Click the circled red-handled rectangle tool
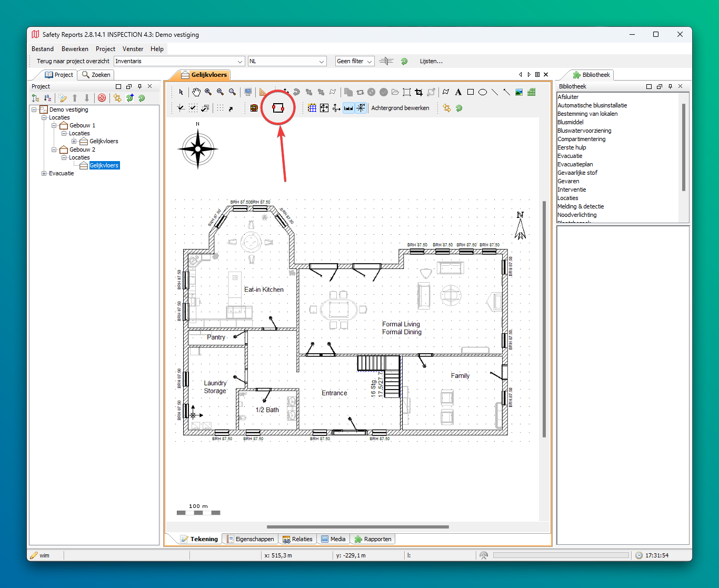 [278, 108]
